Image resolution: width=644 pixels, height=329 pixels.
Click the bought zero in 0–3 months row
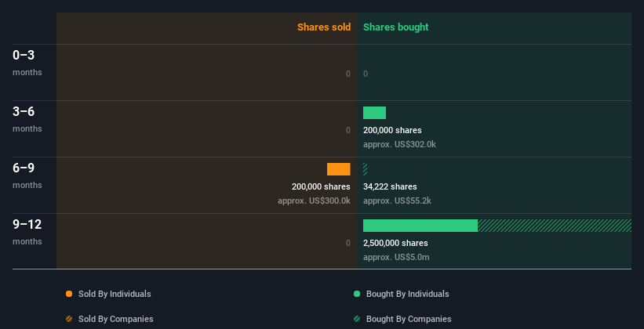(366, 74)
